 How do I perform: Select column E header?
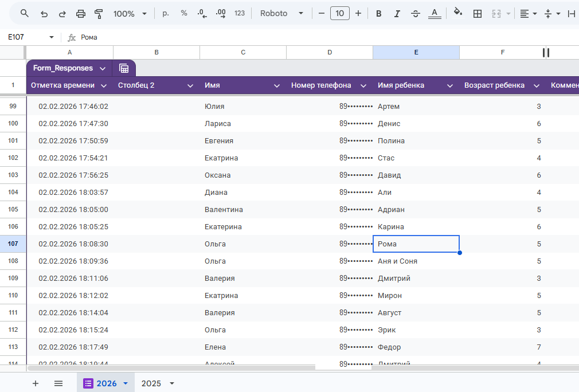coord(416,52)
